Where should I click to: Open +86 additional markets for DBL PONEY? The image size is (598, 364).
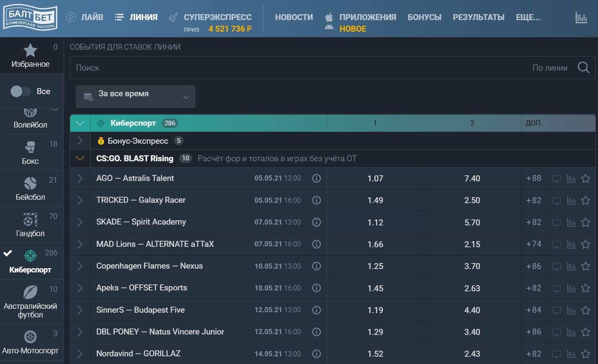pos(533,332)
